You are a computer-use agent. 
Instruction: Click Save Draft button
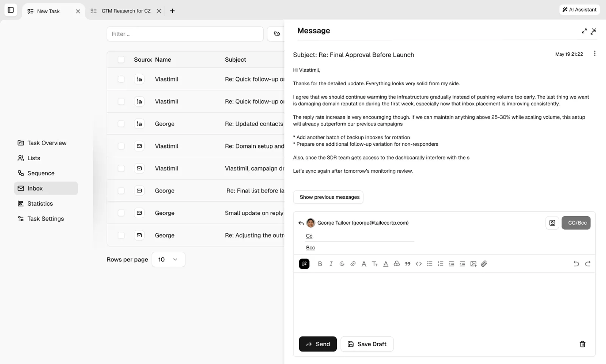(x=367, y=344)
